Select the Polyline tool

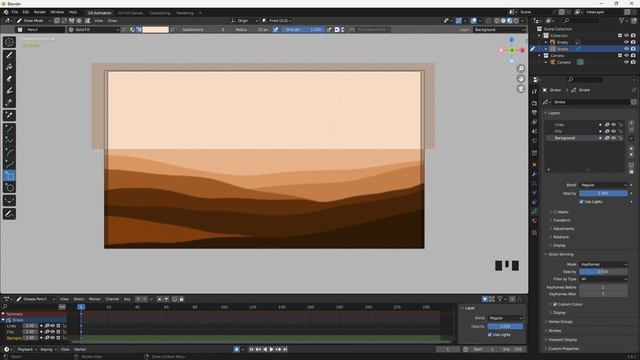pos(9,141)
